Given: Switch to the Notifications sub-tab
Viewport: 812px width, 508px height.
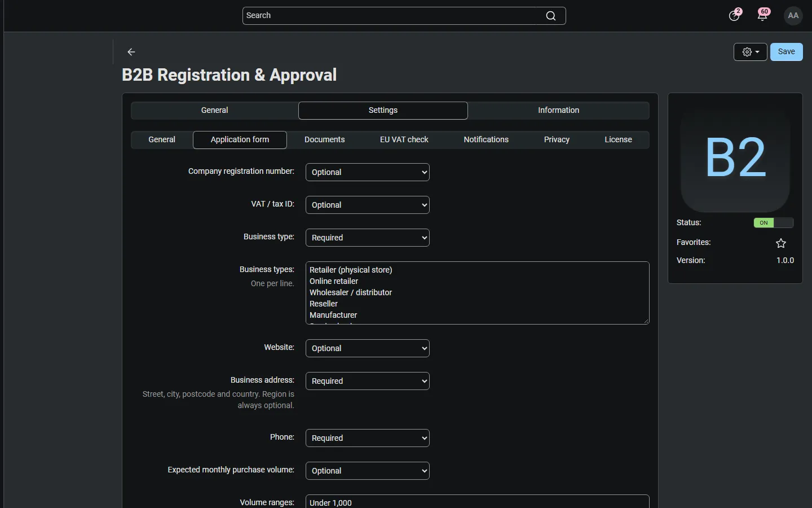Looking at the screenshot, I should [x=486, y=140].
